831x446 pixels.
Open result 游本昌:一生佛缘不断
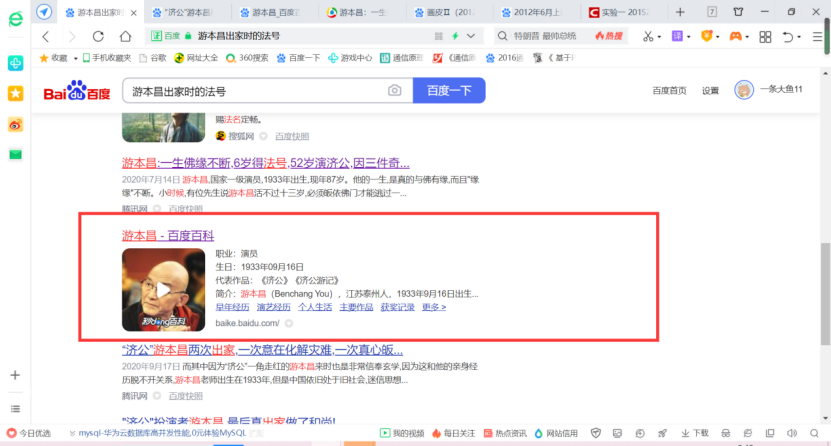(x=266, y=163)
